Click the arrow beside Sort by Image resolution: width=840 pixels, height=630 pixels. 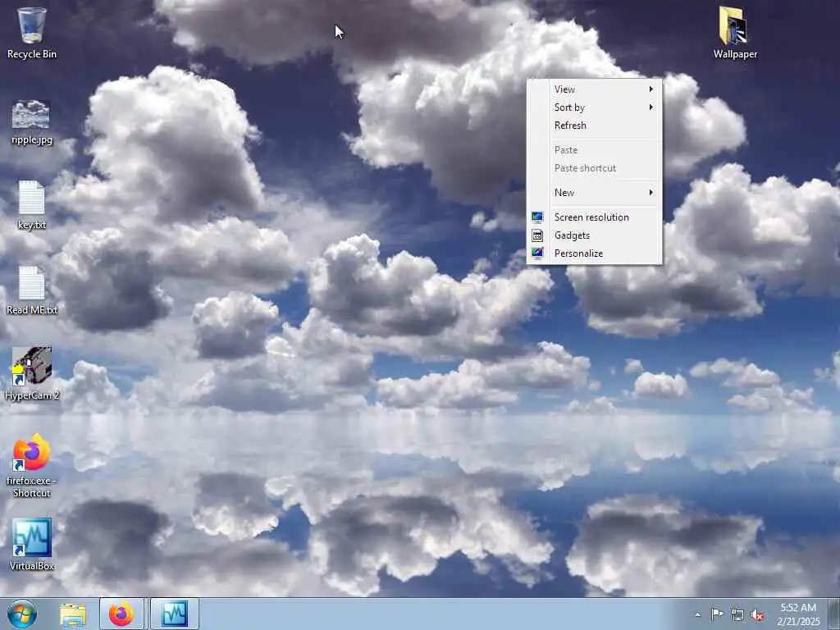651,107
